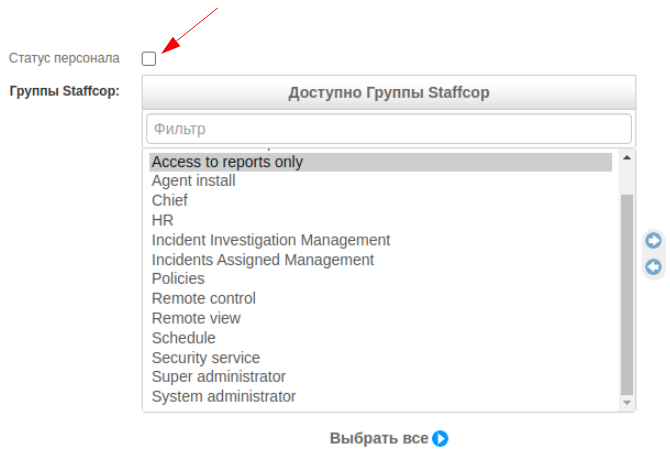Screen dimensions: 670x454
Task: Click the right arrow add-group icon
Action: (653, 240)
